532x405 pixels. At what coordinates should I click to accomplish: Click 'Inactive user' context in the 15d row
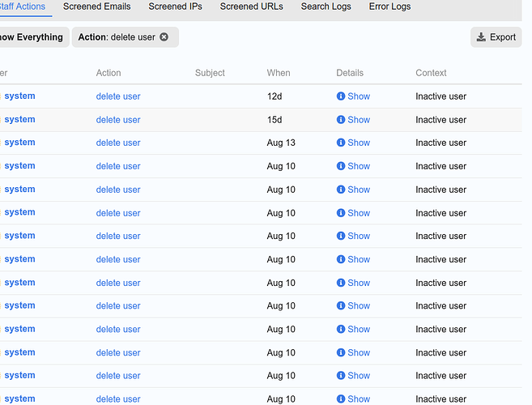coord(440,120)
